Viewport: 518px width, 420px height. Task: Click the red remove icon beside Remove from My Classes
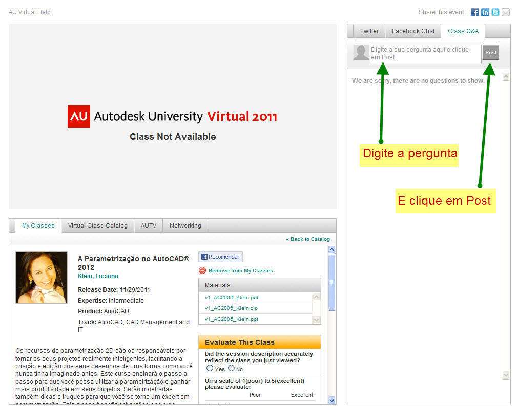(x=202, y=270)
